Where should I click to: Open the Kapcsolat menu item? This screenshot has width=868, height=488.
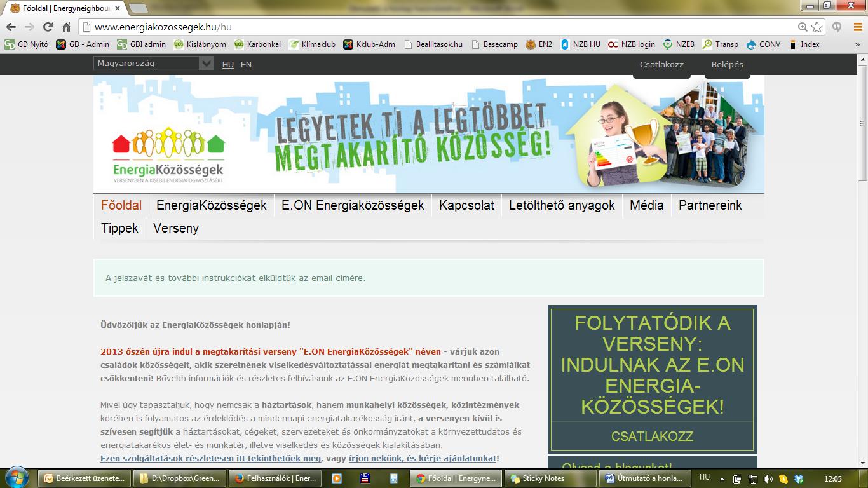pos(466,205)
